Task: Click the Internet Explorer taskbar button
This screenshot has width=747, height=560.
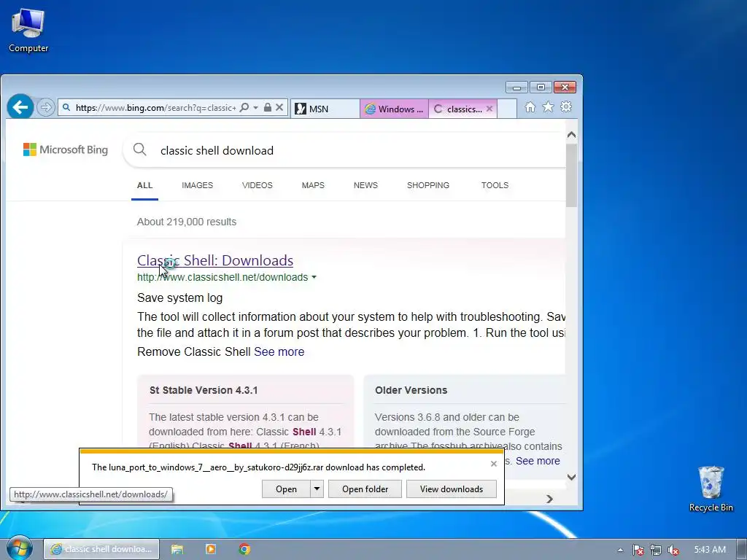Action: point(101,549)
